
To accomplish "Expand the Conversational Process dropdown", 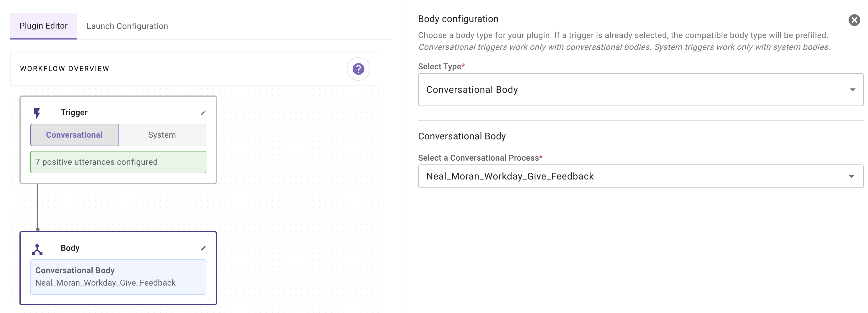I will coord(634,176).
